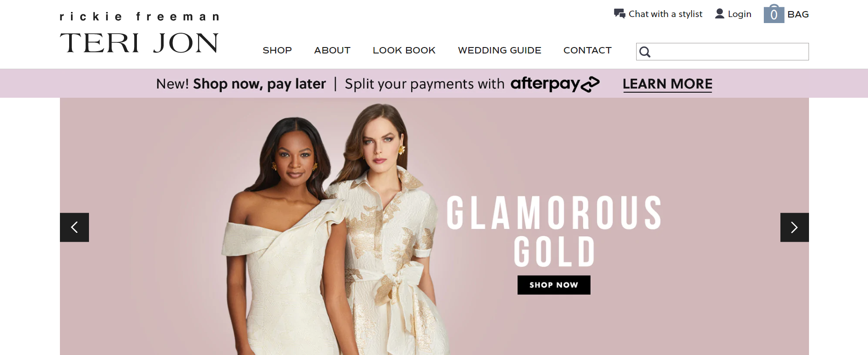868x355 pixels.
Task: Click the SHOP NOW button
Action: pos(554,285)
